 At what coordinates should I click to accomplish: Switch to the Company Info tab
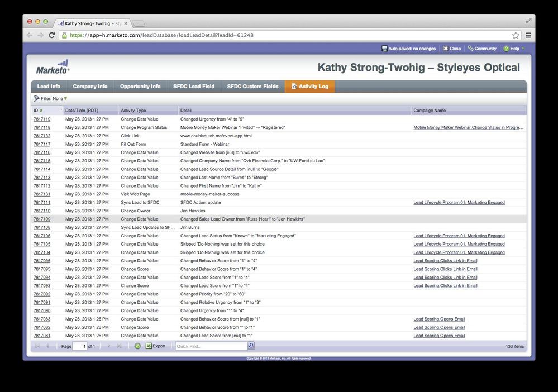point(90,87)
